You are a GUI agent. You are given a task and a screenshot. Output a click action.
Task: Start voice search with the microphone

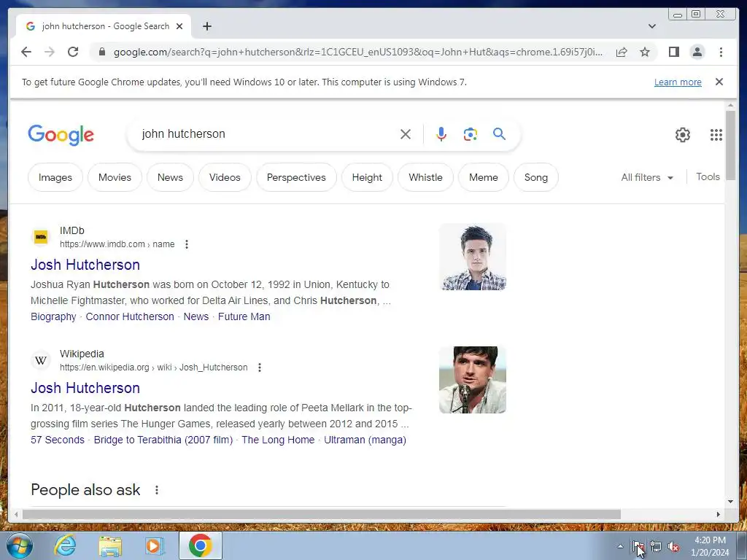click(x=441, y=134)
